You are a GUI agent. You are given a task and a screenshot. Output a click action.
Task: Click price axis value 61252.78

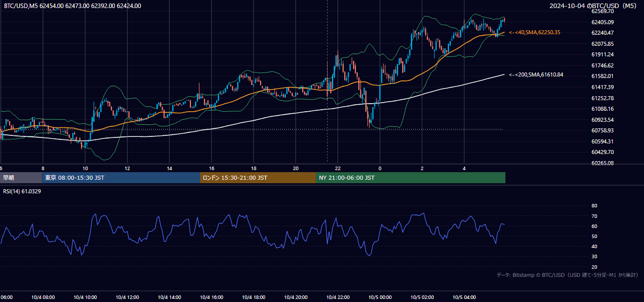602,98
